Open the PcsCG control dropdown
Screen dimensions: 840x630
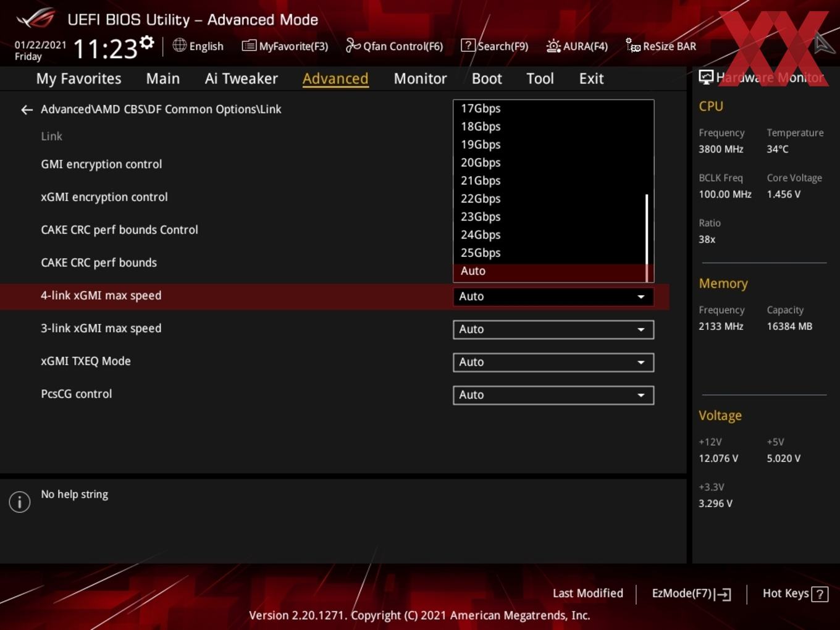tap(553, 395)
